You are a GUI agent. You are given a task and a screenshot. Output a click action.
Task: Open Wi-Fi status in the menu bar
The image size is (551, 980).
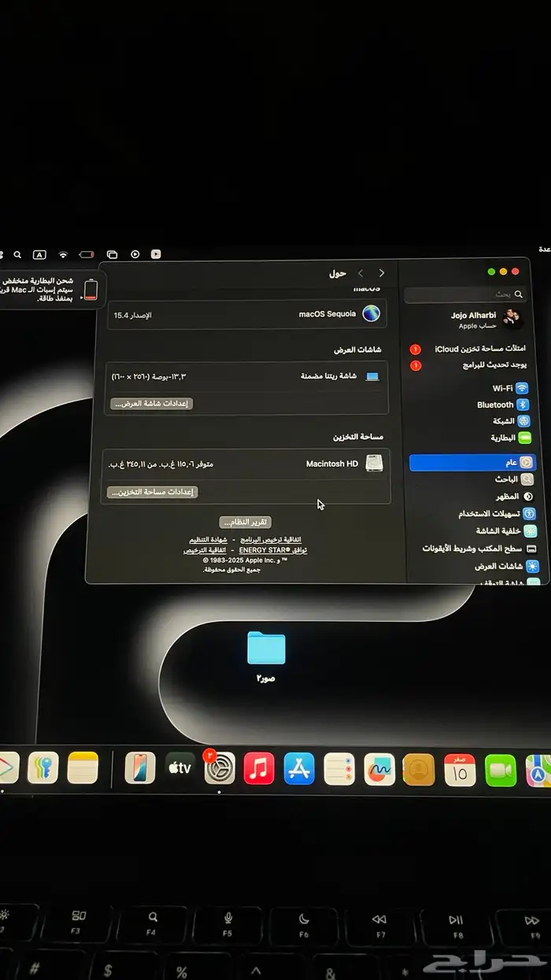pyautogui.click(x=64, y=255)
